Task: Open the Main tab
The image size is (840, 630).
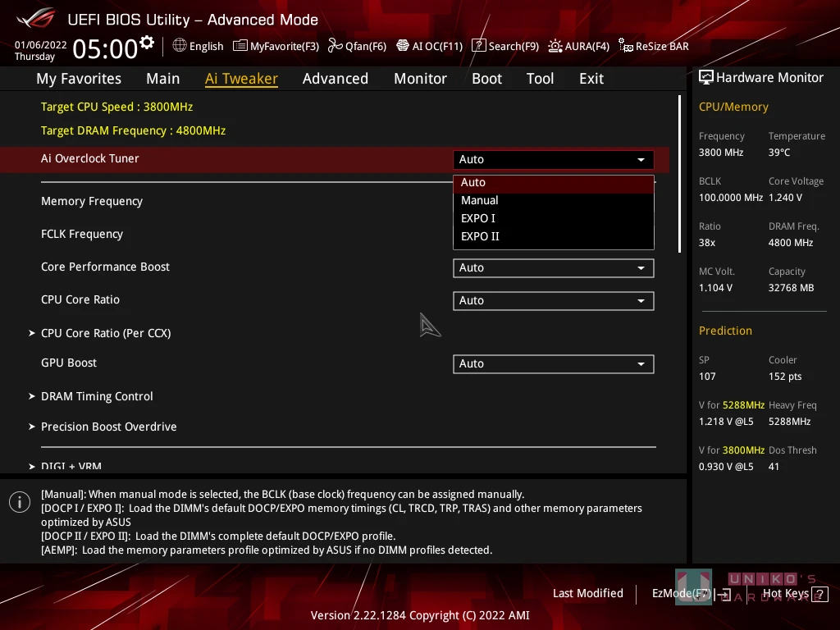Action: [163, 79]
